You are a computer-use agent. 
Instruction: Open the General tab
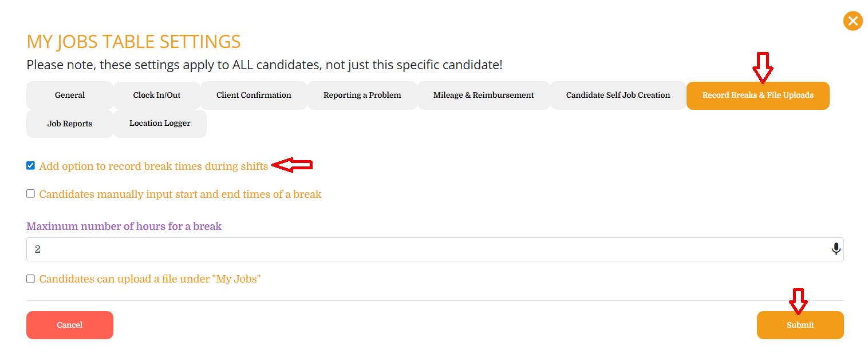(x=70, y=96)
